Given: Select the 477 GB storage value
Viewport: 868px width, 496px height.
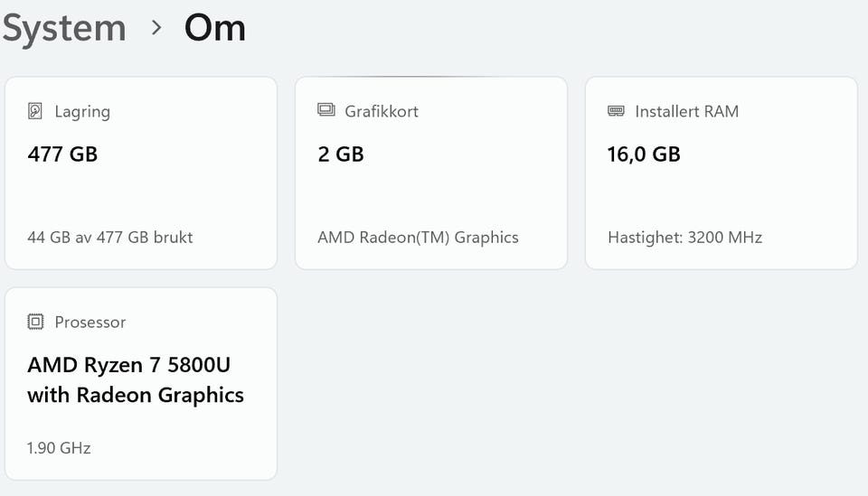Looking at the screenshot, I should [x=62, y=154].
